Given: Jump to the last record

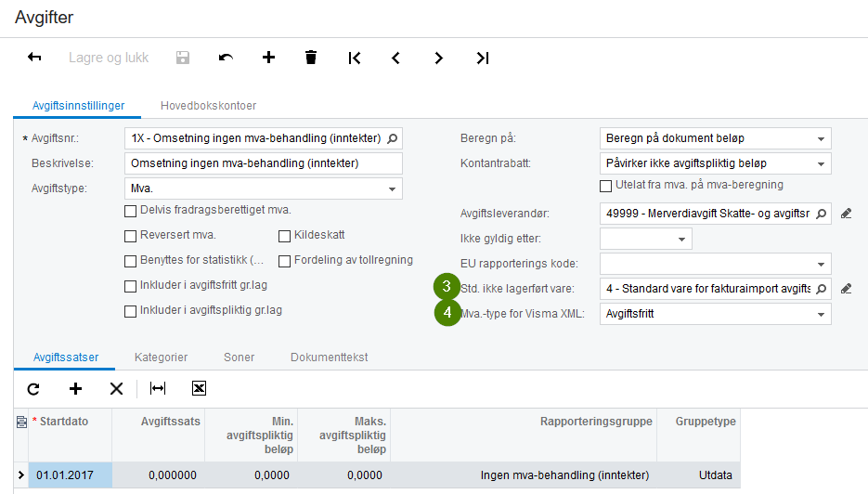Looking at the screenshot, I should click(482, 58).
